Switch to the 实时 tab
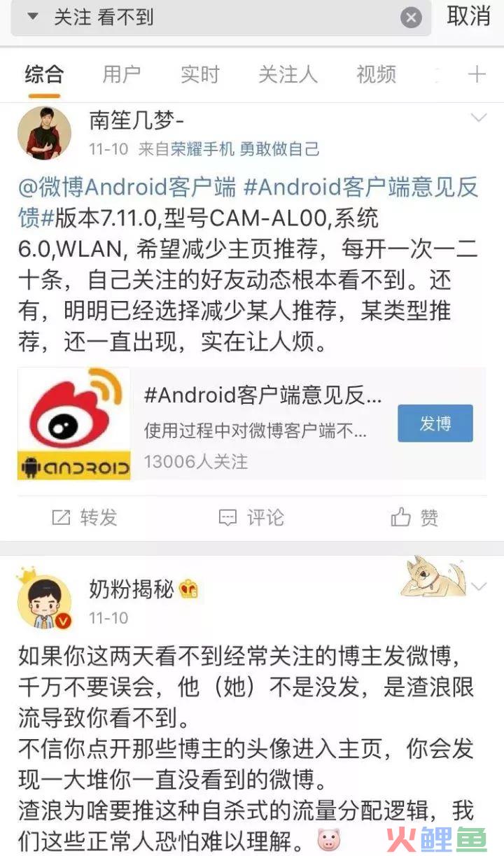Image resolution: width=504 pixels, height=856 pixels. (200, 74)
